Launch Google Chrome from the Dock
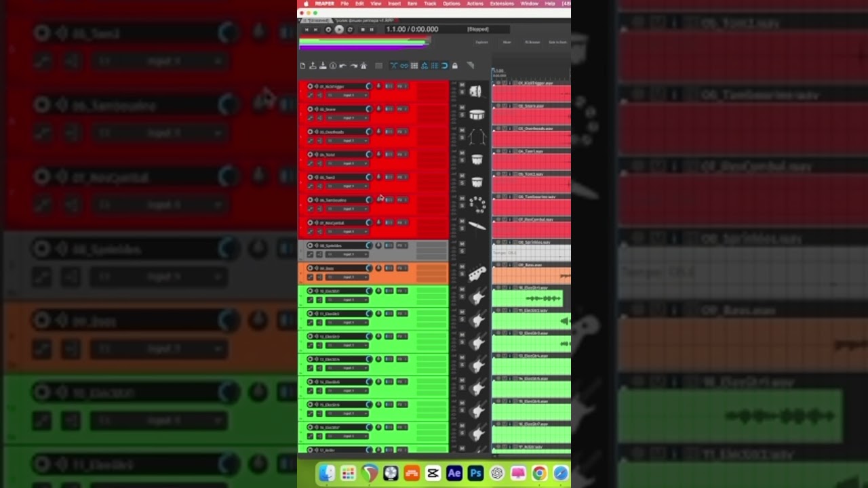This screenshot has height=488, width=868. click(x=539, y=473)
